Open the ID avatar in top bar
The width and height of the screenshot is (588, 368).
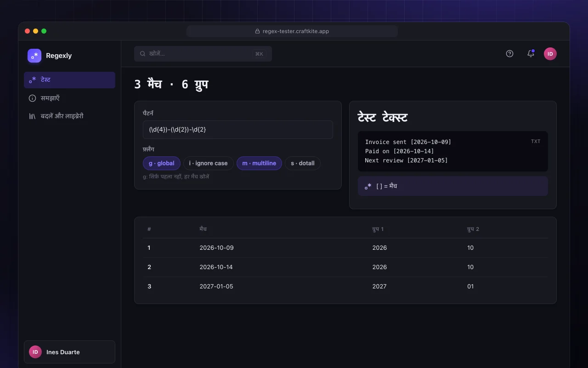click(x=550, y=54)
